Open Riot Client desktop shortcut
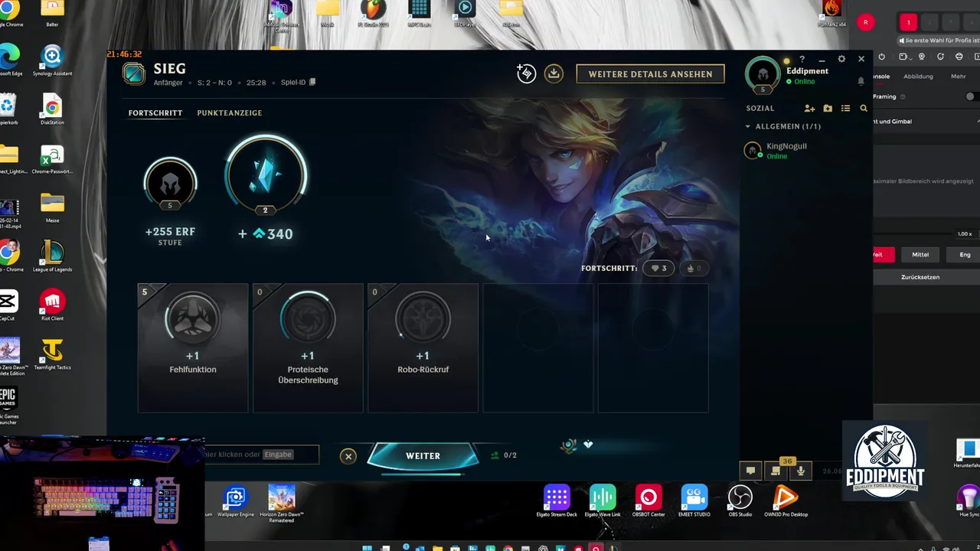Screen dimensions: 980x551 52,305
